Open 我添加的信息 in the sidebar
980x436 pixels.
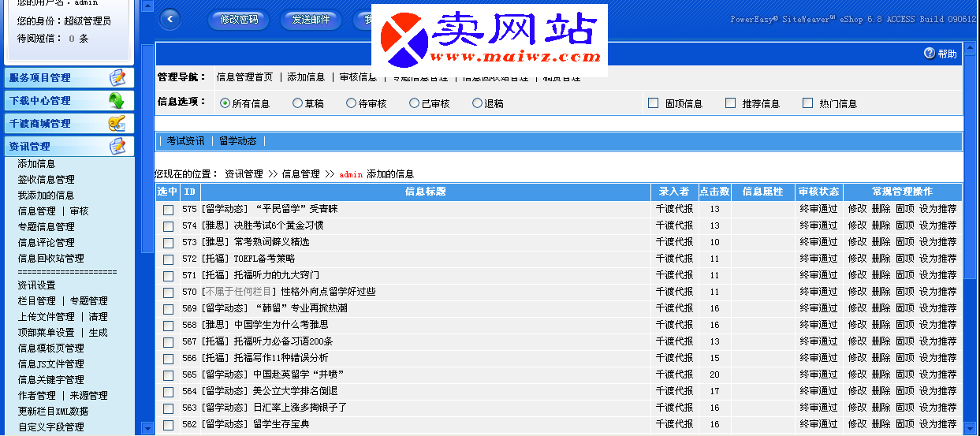pyautogui.click(x=47, y=196)
